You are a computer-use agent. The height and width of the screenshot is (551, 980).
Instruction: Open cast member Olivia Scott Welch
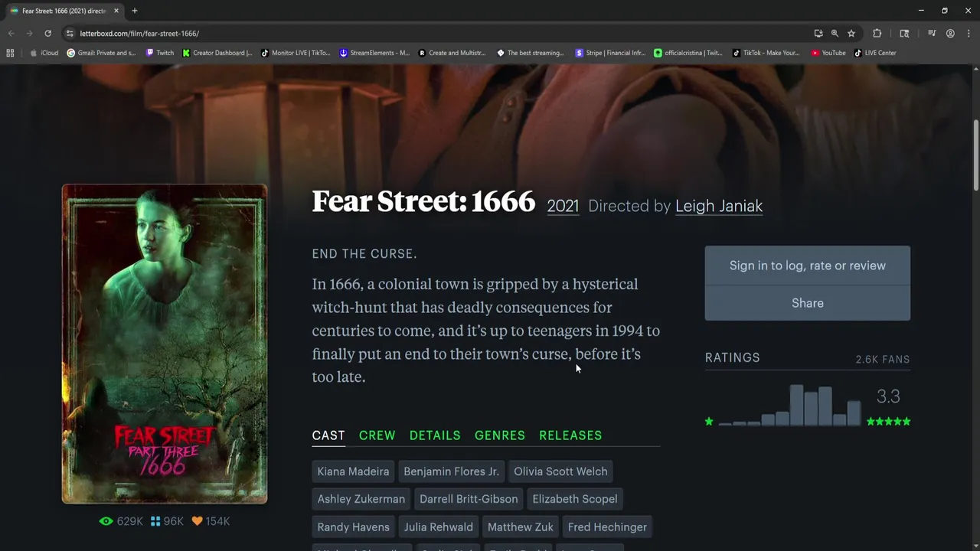click(560, 471)
